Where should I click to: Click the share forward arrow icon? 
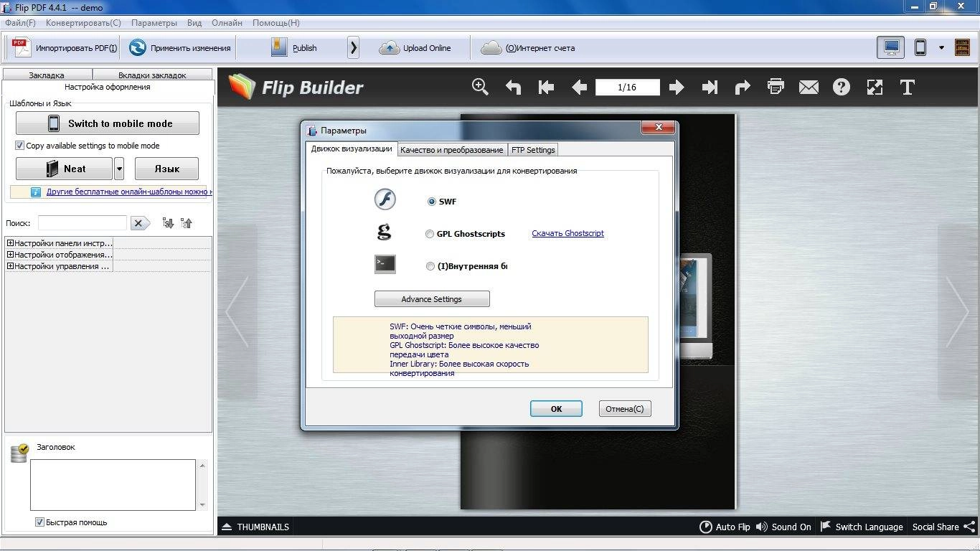743,87
